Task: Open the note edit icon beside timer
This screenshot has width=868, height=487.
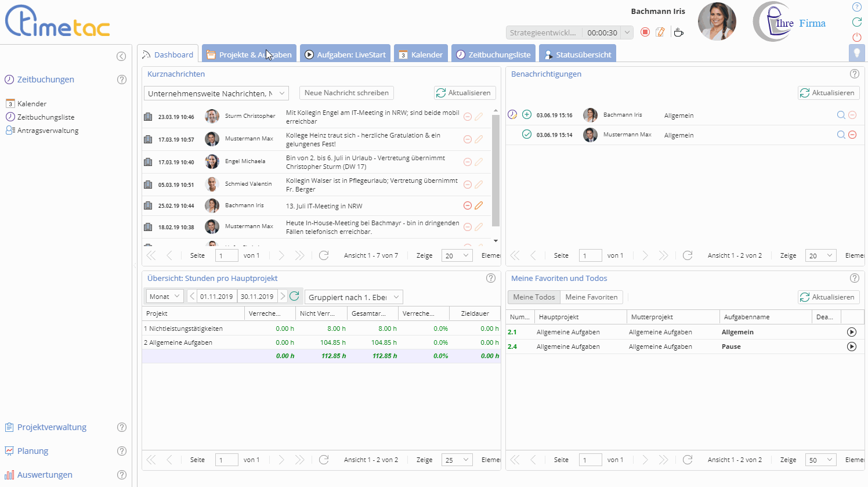Action: pos(660,32)
